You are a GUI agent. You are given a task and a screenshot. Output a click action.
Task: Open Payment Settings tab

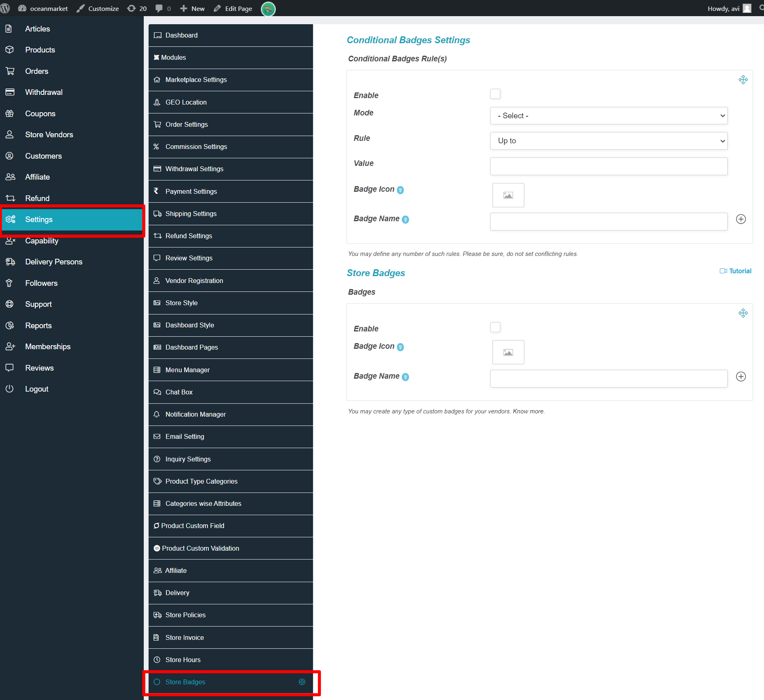pyautogui.click(x=231, y=191)
